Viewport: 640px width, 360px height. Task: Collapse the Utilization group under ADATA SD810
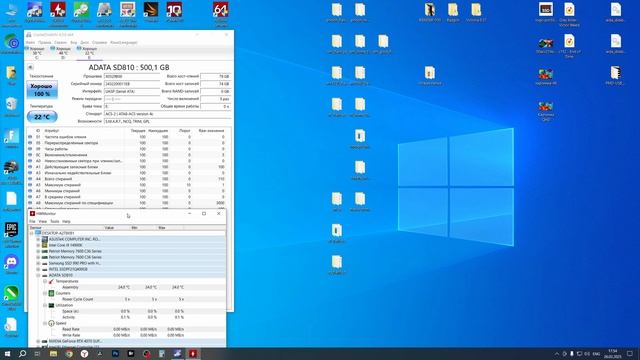click(45, 305)
